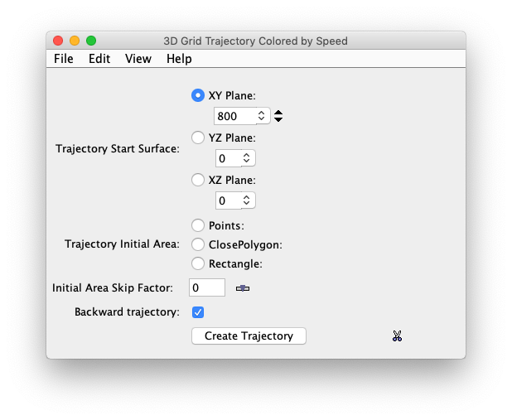Choose ClosePolygon as trajectory initial area
512x420 pixels.
pos(198,244)
